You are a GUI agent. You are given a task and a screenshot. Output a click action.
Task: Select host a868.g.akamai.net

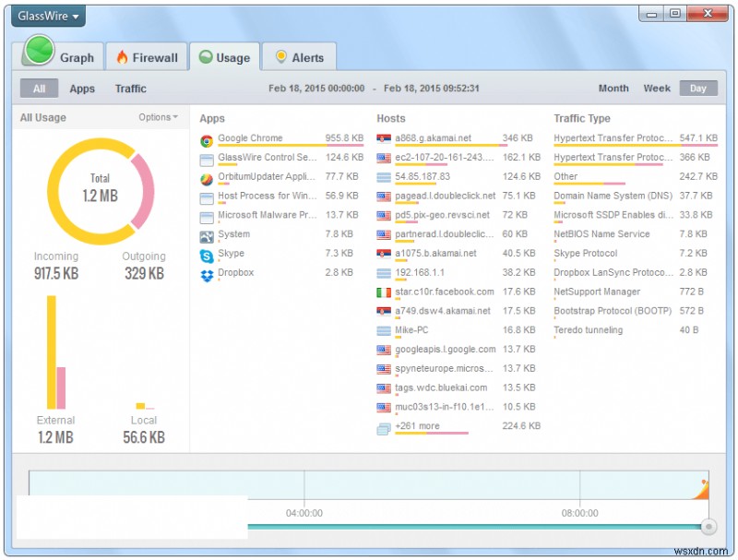click(x=433, y=137)
